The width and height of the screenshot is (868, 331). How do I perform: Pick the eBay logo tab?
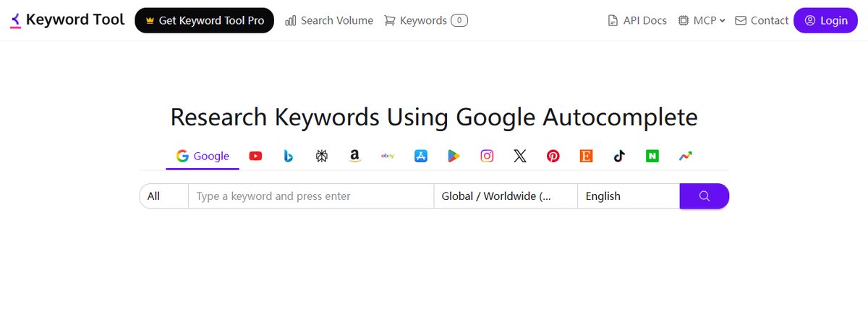click(388, 156)
